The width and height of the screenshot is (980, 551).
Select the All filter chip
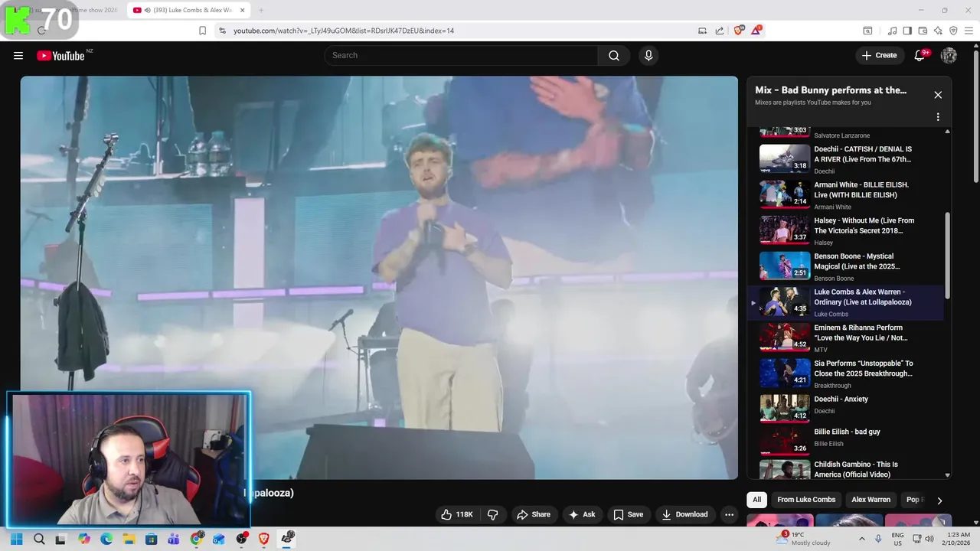point(756,500)
